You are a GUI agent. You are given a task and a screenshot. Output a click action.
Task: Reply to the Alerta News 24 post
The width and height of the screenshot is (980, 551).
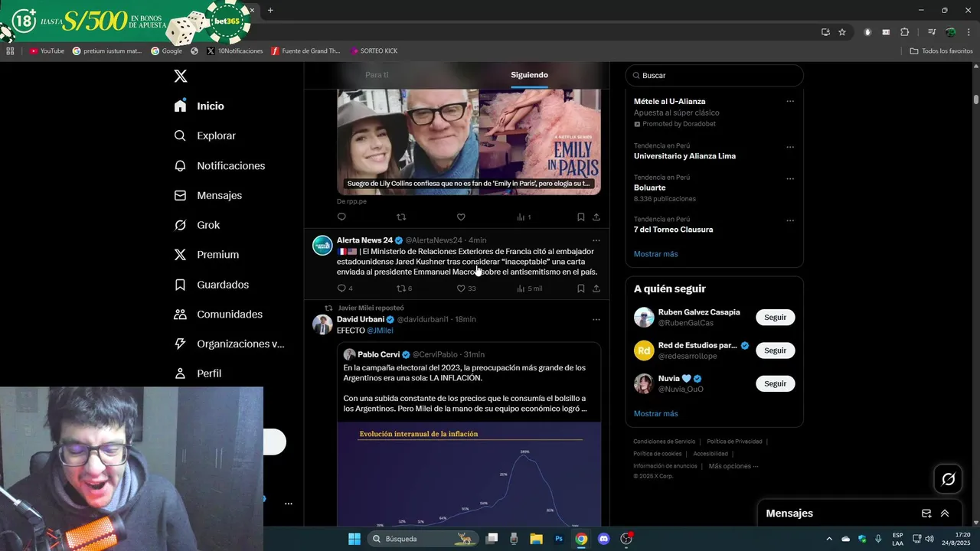pos(345,289)
